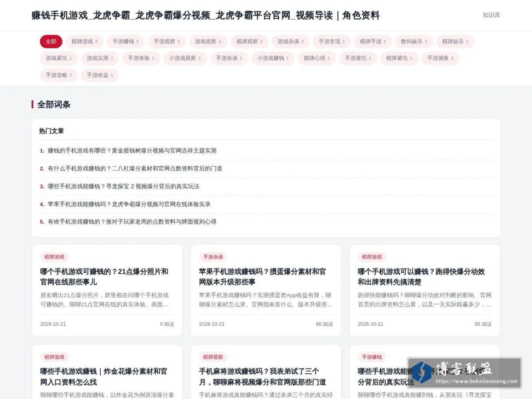Click the 全部词条 section heading
Image resolution: width=532 pixels, height=399 pixels.
point(54,105)
